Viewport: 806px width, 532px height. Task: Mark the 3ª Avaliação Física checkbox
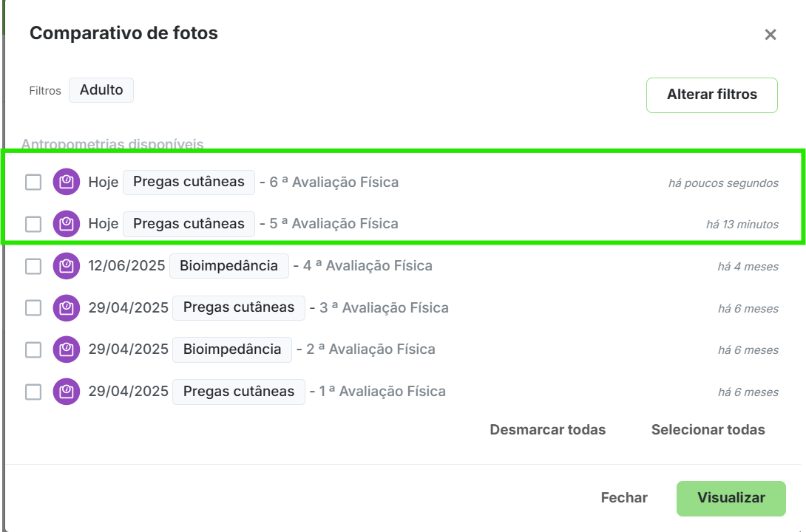tap(33, 307)
